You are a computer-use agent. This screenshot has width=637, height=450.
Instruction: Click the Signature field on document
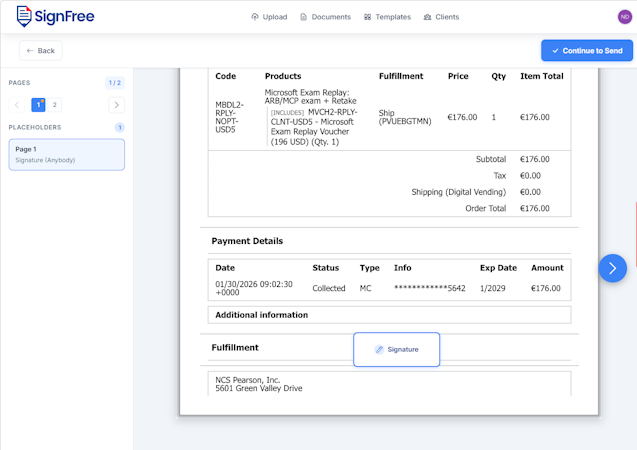[397, 349]
